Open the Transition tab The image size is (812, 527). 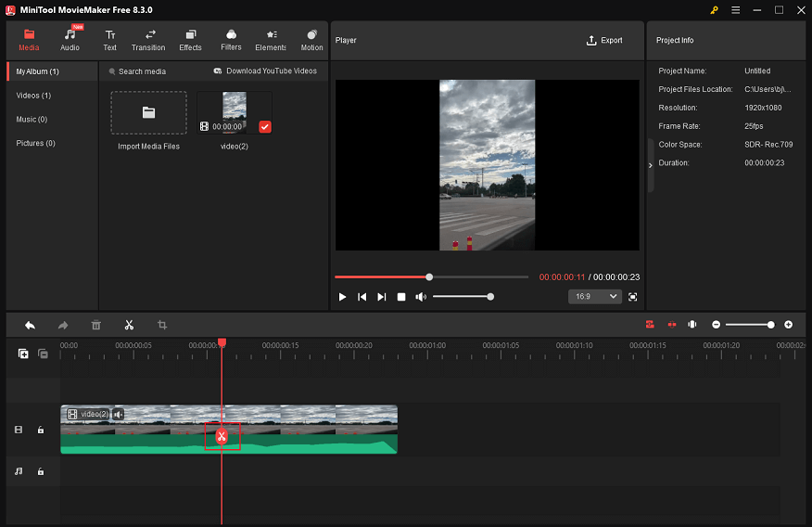pos(148,40)
